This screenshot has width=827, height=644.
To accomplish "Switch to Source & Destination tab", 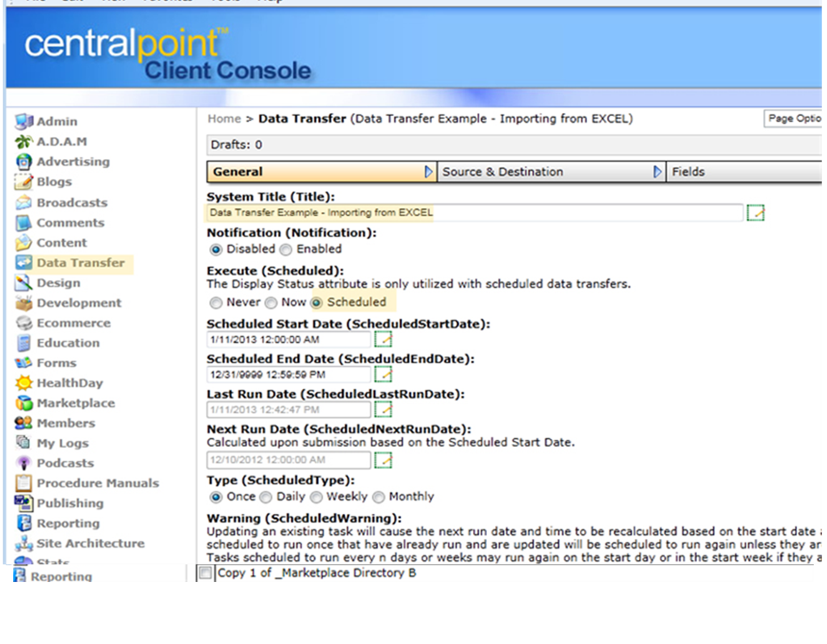I will 551,172.
